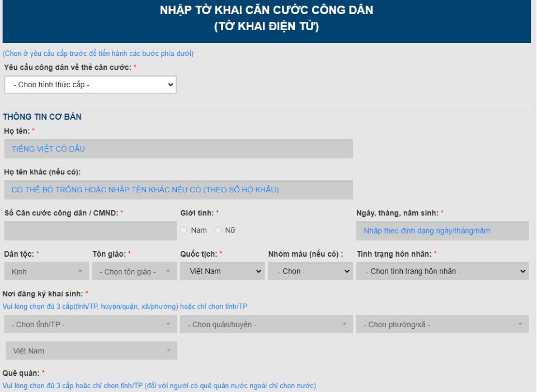This screenshot has height=392, width=537.
Task: Open the 'Dân tộc' dropdown showing Kinh
Action: pos(46,271)
